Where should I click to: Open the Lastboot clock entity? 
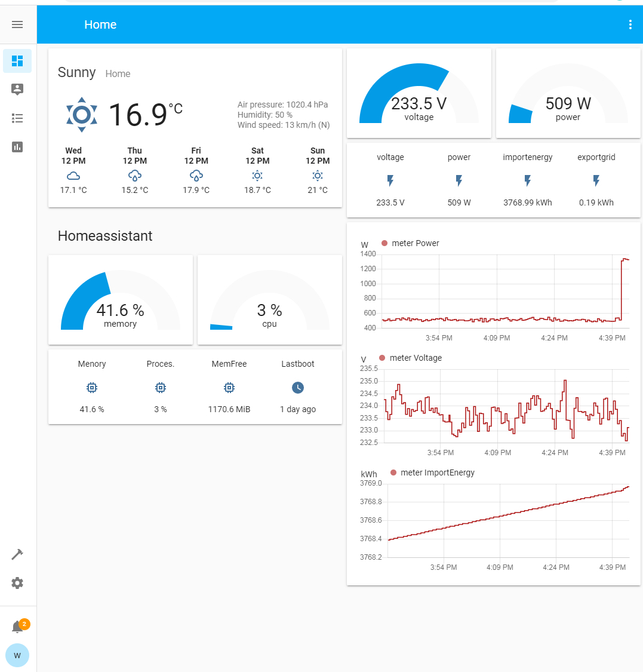(298, 388)
